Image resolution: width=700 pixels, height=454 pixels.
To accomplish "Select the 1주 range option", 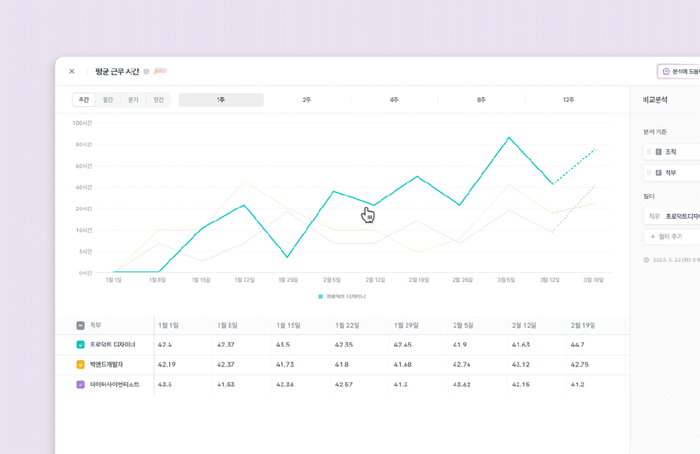I will click(221, 100).
